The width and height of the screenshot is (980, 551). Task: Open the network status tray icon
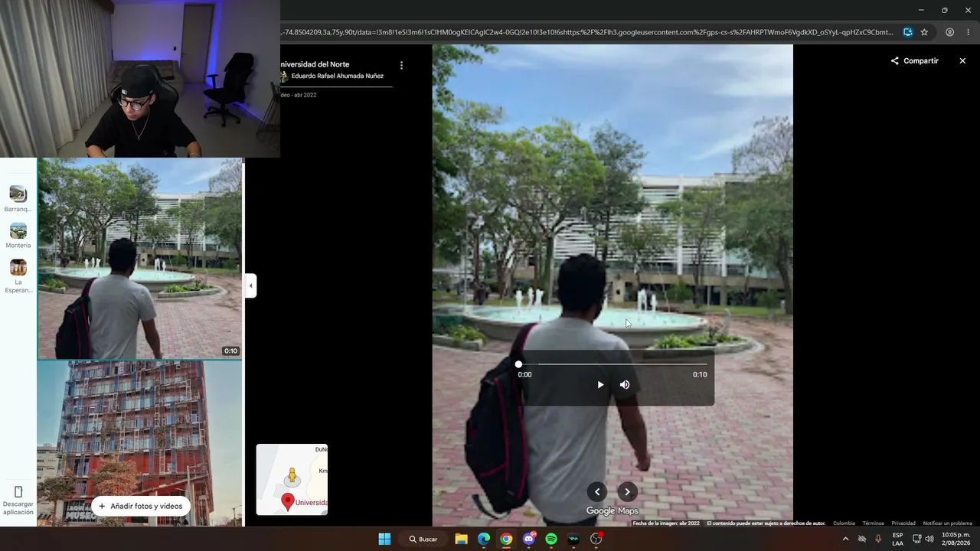point(916,539)
